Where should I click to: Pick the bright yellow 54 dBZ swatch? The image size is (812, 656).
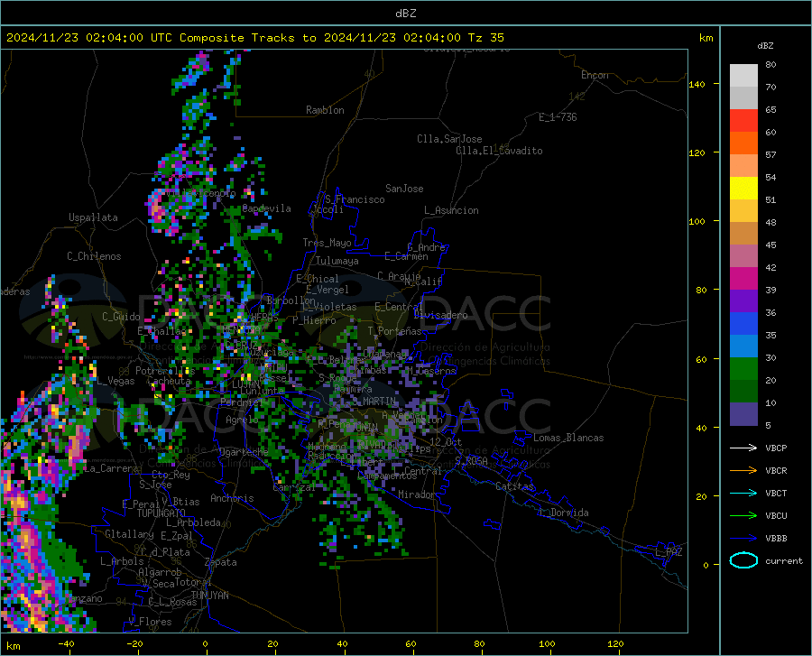[x=743, y=189]
